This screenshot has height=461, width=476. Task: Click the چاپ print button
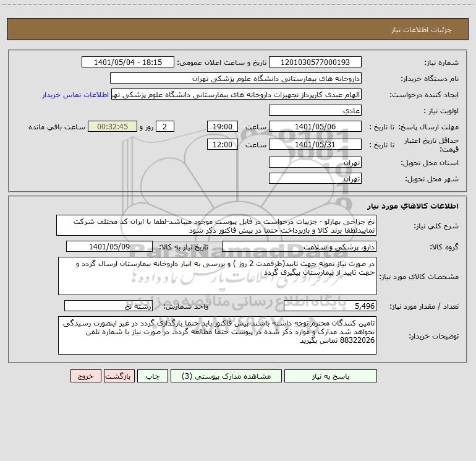point(153,376)
